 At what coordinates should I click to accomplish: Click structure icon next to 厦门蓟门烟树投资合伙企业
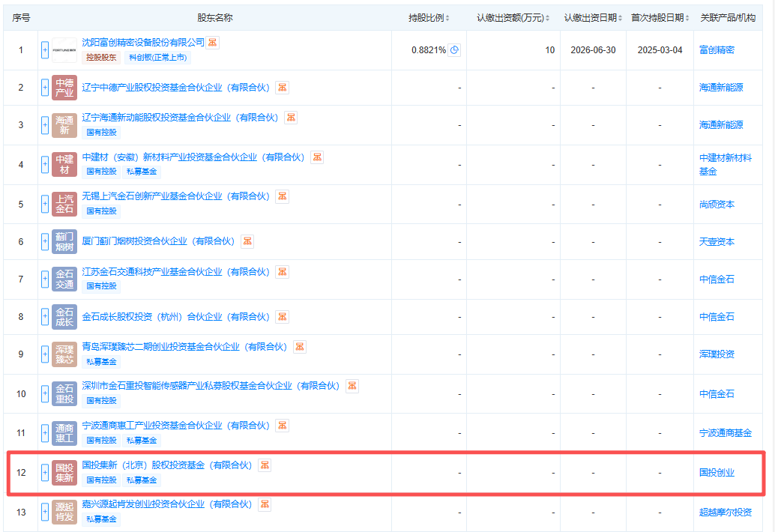tap(247, 241)
